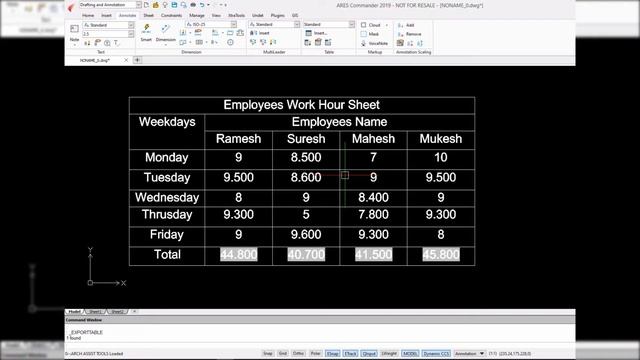
Task: Click the first multileader add-leader icon
Action: pyautogui.click(x=253, y=42)
